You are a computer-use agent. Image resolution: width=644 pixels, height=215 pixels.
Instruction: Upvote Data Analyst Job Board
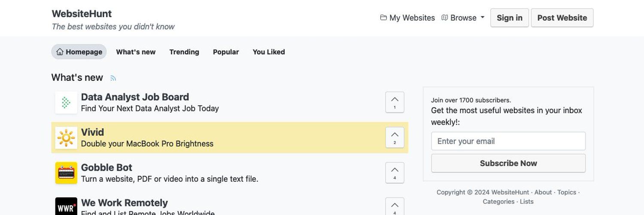pyautogui.click(x=395, y=102)
